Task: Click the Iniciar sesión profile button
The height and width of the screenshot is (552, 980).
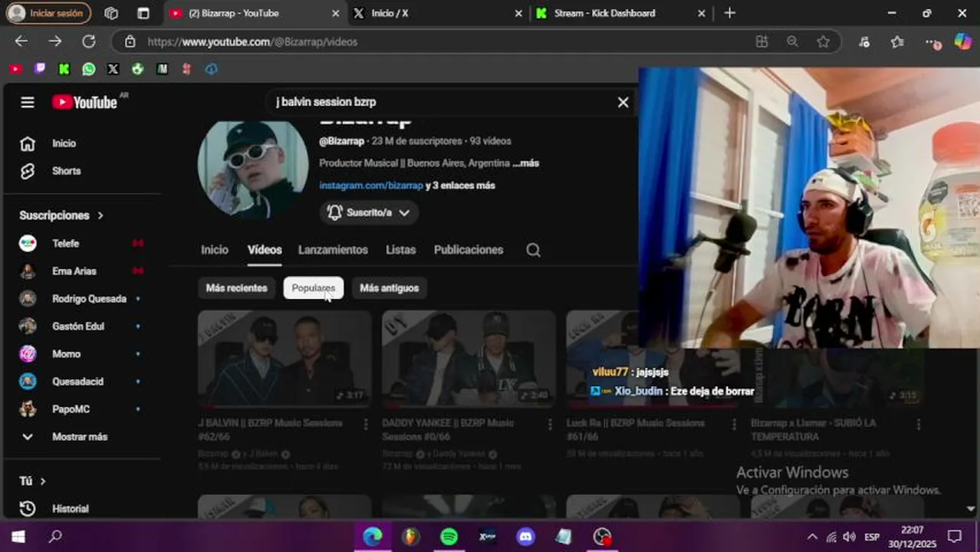Action: (x=47, y=13)
